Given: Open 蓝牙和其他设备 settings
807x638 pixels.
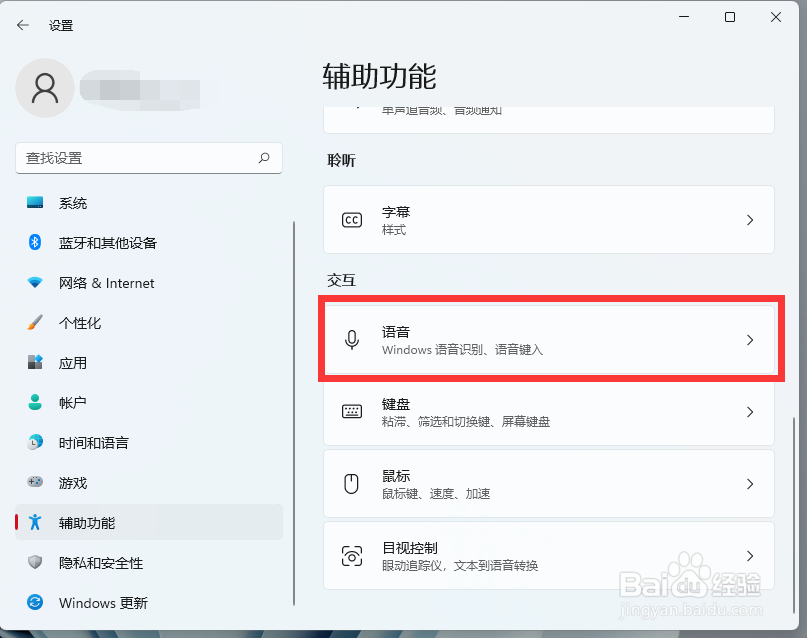Looking at the screenshot, I should pos(149,243).
